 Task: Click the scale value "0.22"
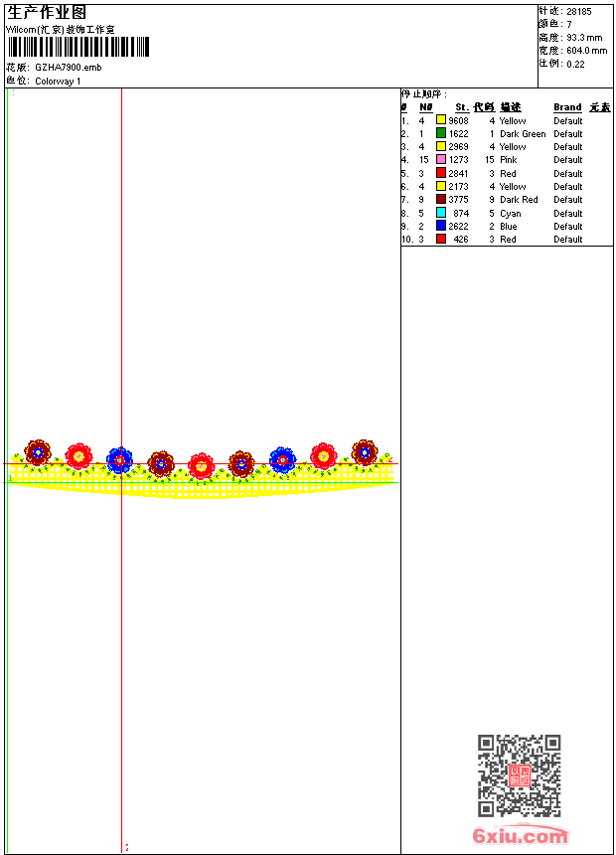coord(575,65)
